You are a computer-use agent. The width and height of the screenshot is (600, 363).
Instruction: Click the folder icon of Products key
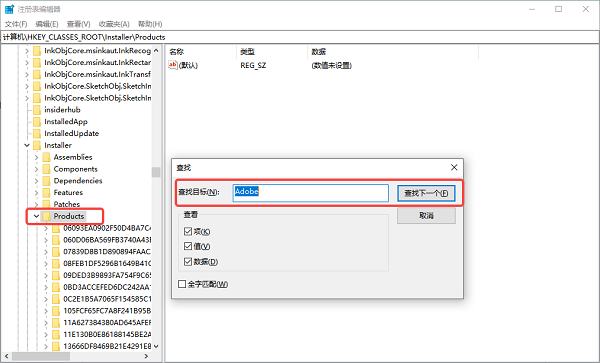click(46, 216)
